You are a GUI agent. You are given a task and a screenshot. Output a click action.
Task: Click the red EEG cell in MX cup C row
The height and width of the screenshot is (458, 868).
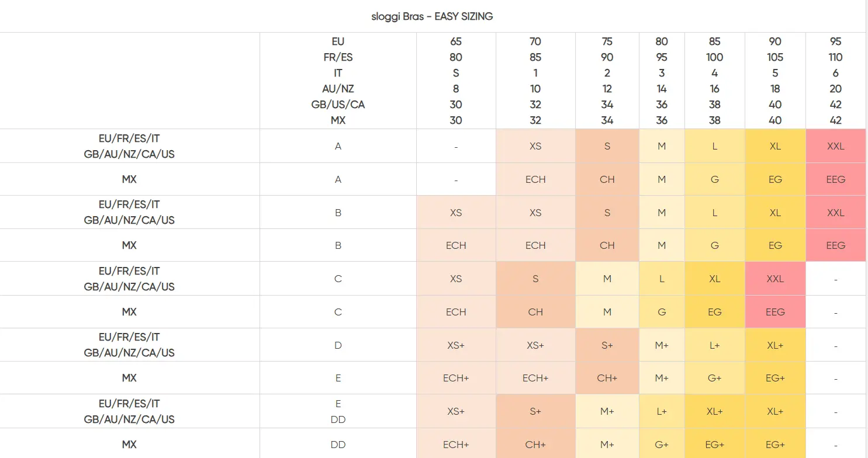point(774,312)
